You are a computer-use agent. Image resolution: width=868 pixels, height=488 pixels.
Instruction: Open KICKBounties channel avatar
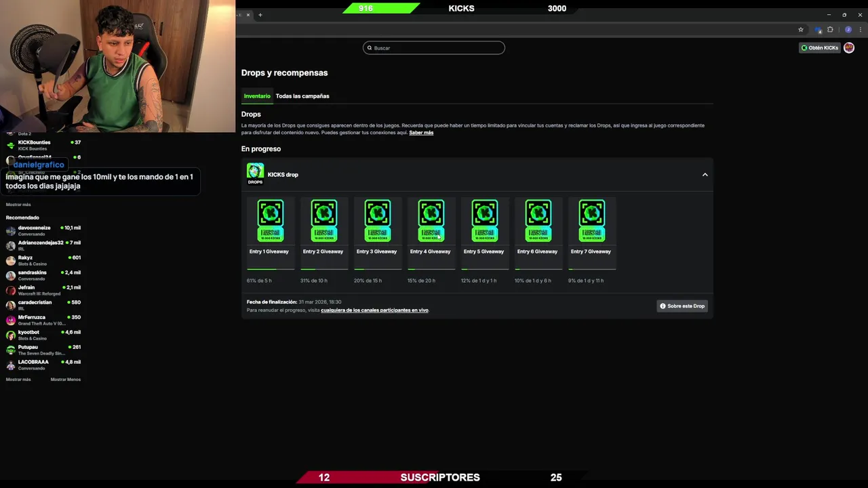(x=11, y=145)
